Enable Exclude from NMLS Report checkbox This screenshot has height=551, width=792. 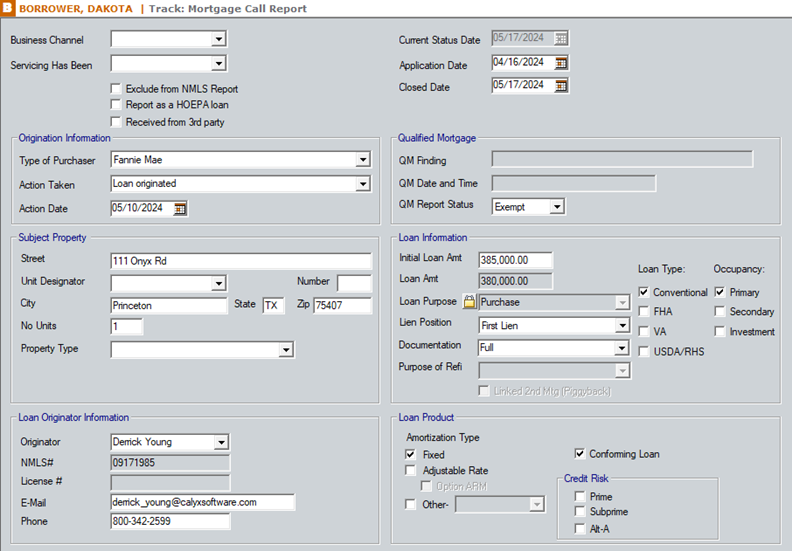[117, 88]
